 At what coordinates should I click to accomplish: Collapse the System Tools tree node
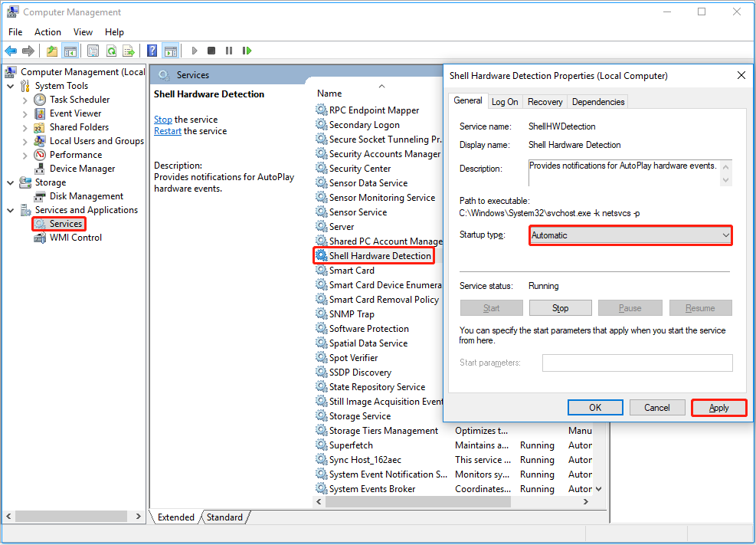(9, 85)
